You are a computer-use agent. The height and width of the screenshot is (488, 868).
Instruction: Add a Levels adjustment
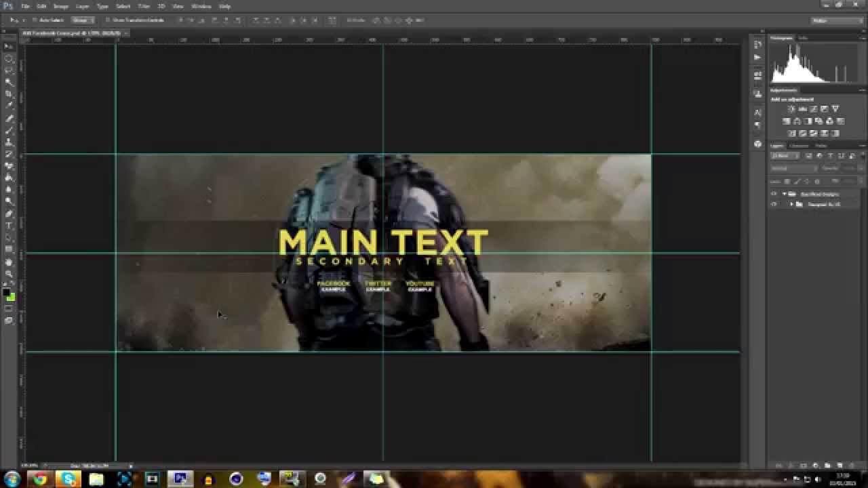[802, 109]
